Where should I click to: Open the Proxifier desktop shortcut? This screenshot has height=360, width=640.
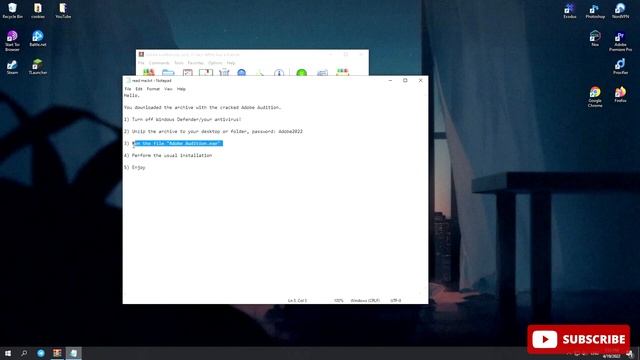click(620, 67)
